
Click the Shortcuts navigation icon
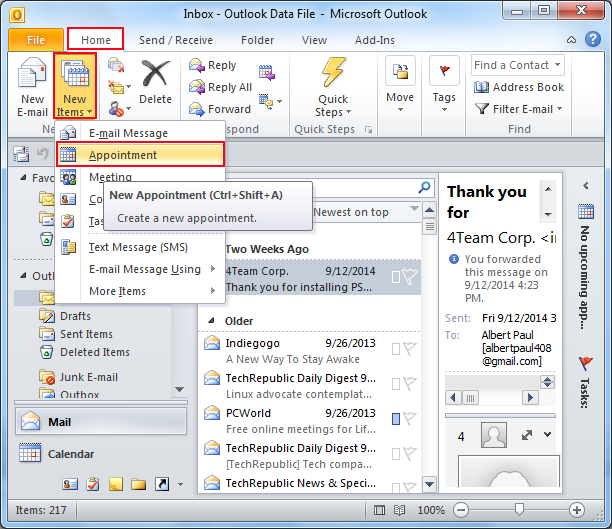click(x=162, y=484)
